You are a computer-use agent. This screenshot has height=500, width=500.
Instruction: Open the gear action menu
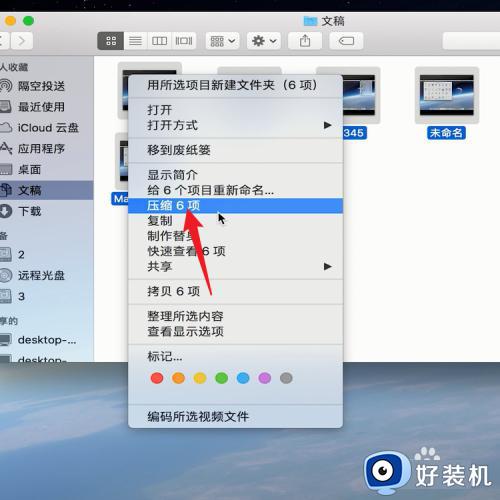point(264,41)
